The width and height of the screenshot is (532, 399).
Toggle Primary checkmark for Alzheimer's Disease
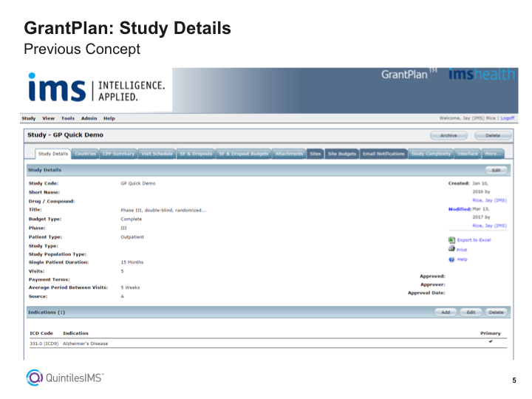coord(491,341)
